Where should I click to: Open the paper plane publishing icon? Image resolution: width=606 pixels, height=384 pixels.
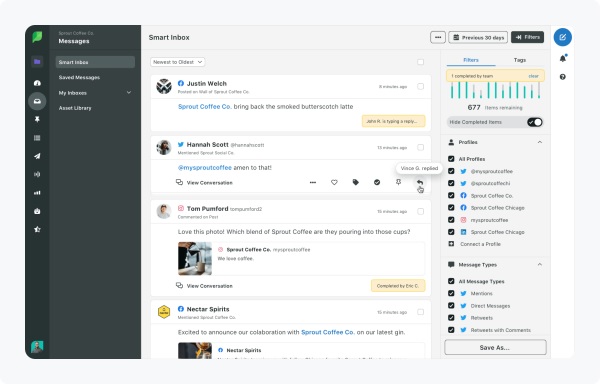click(x=37, y=156)
